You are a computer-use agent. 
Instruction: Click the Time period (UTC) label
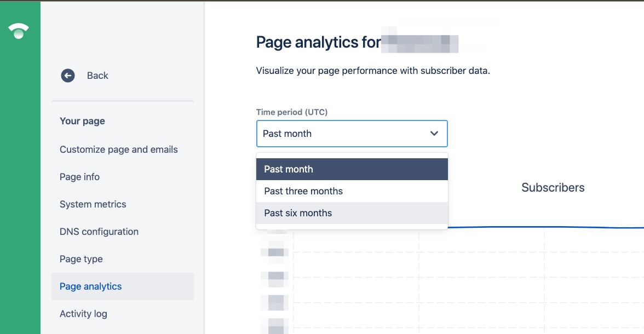click(291, 112)
